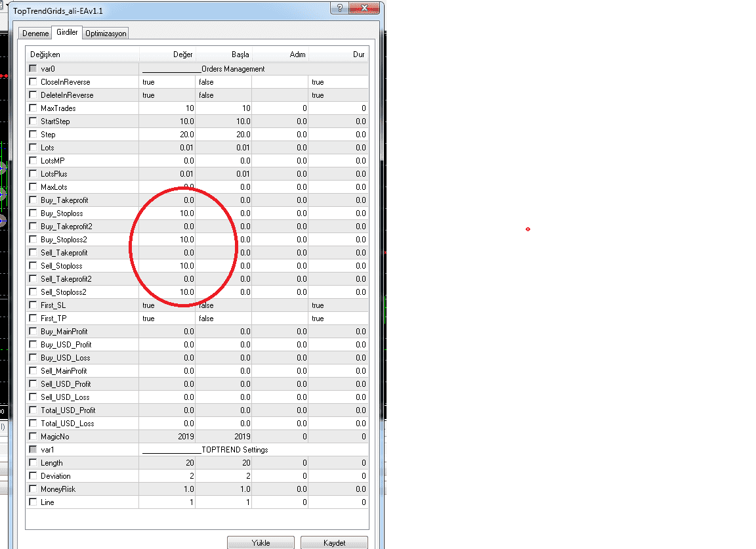
Task: Click the Yükle button
Action: pos(261,542)
